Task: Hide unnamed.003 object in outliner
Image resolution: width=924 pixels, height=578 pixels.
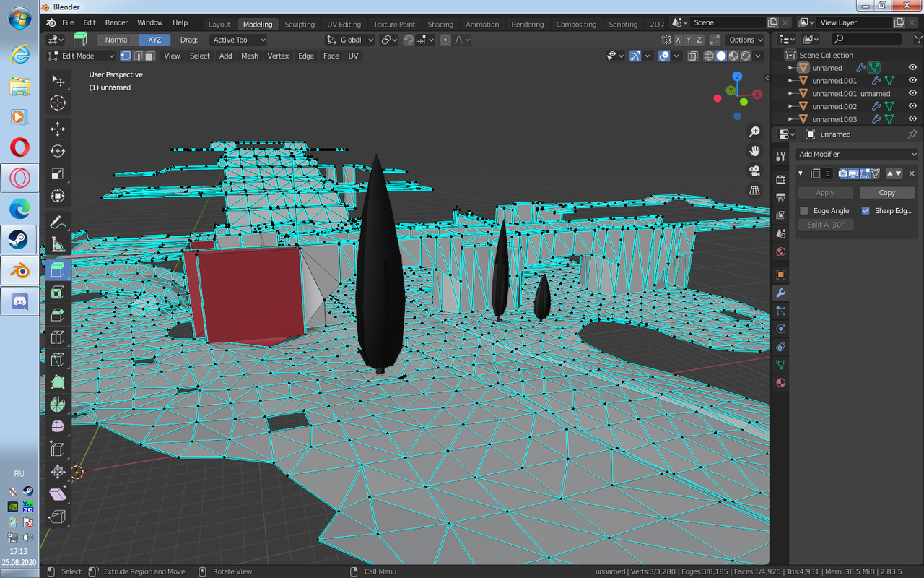Action: coord(912,119)
